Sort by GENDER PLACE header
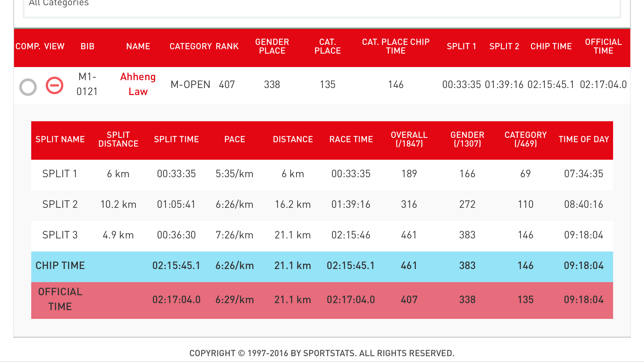The width and height of the screenshot is (644, 362). (x=272, y=46)
